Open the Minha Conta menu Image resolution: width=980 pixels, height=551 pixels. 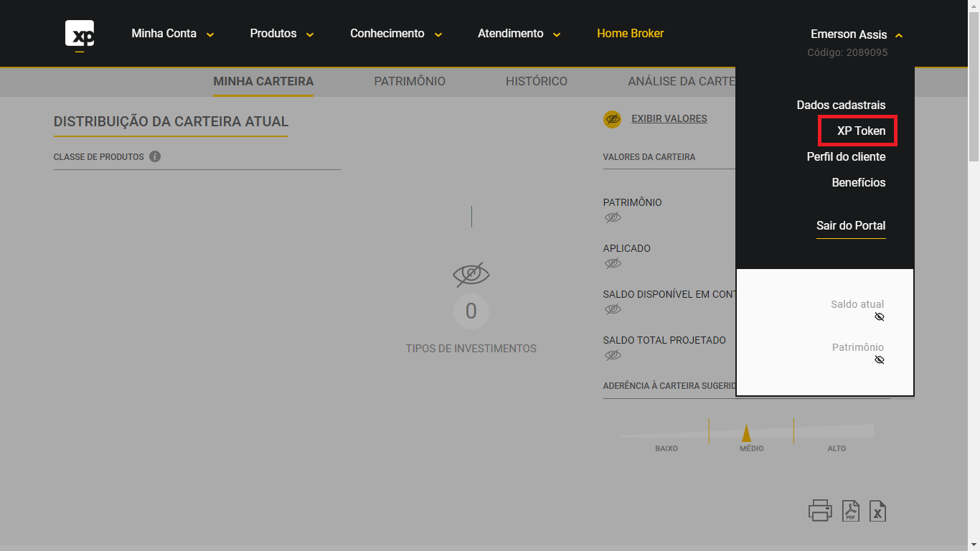[164, 34]
